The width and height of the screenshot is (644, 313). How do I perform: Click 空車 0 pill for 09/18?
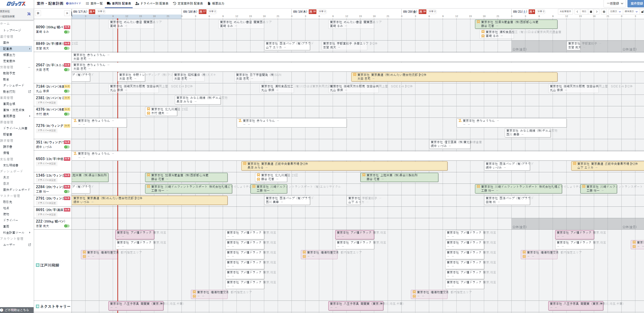[212, 11]
